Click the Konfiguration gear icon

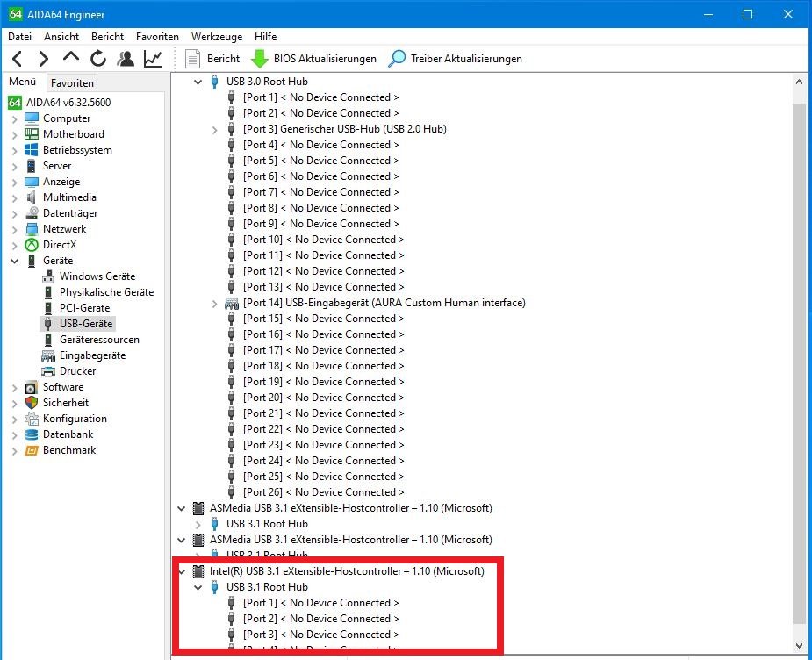(x=32, y=419)
